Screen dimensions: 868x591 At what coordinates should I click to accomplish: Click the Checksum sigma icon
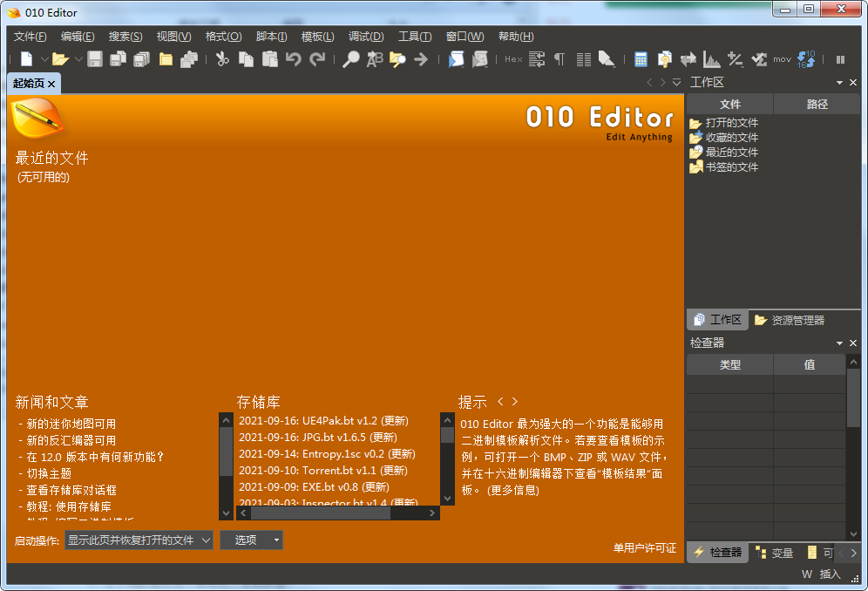(759, 58)
